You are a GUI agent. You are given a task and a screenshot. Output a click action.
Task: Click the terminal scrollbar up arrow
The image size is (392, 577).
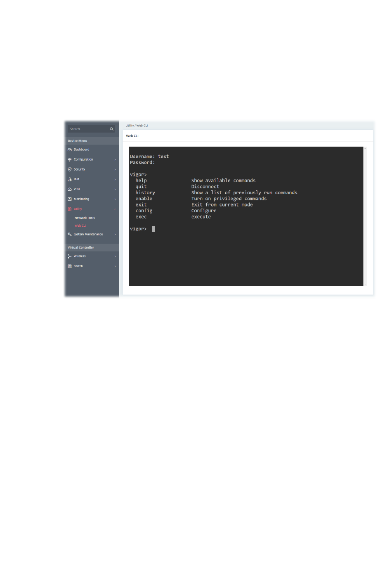365,149
